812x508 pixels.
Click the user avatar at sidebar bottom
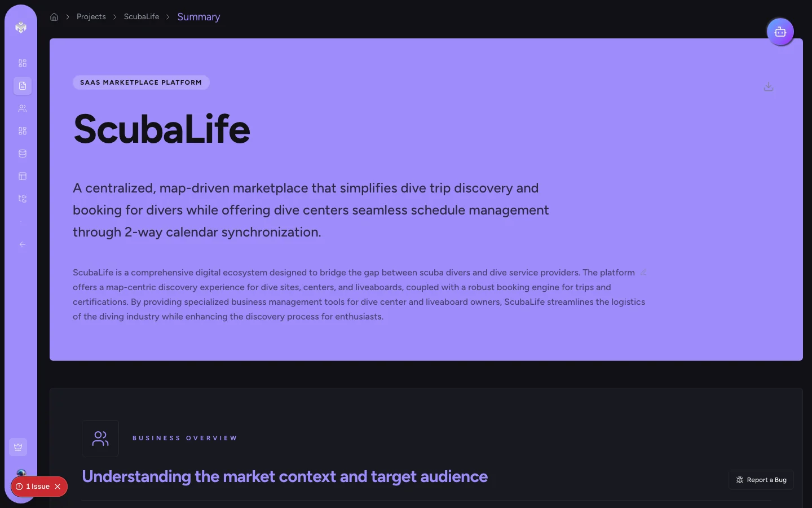21,474
